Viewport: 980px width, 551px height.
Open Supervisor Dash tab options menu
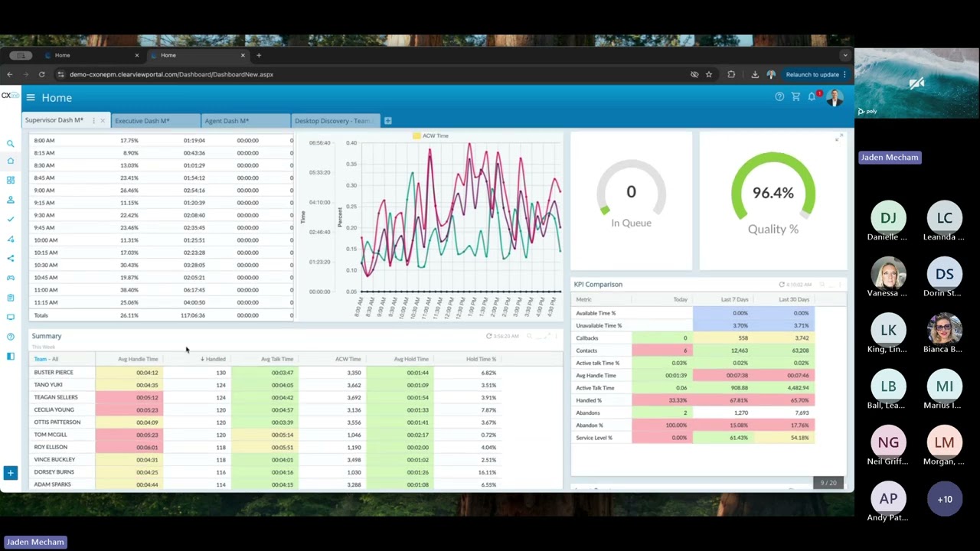[93, 121]
